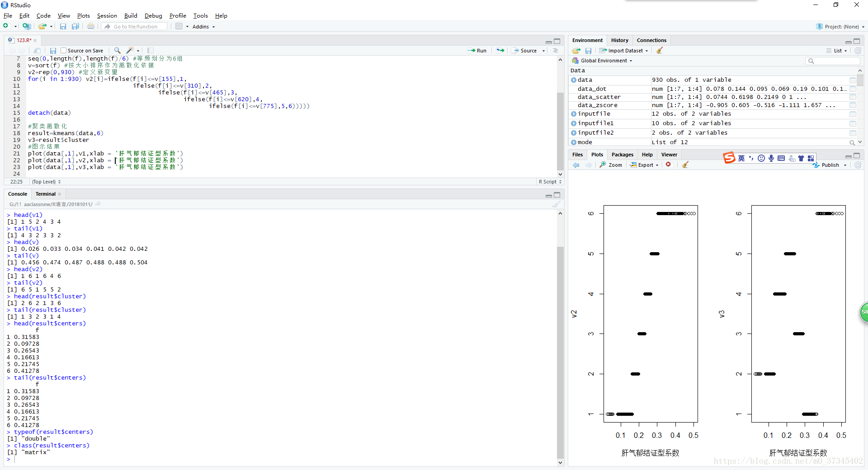Click the console vertical scrollbar thumb
The width and height of the screenshot is (868, 470).
point(560,352)
